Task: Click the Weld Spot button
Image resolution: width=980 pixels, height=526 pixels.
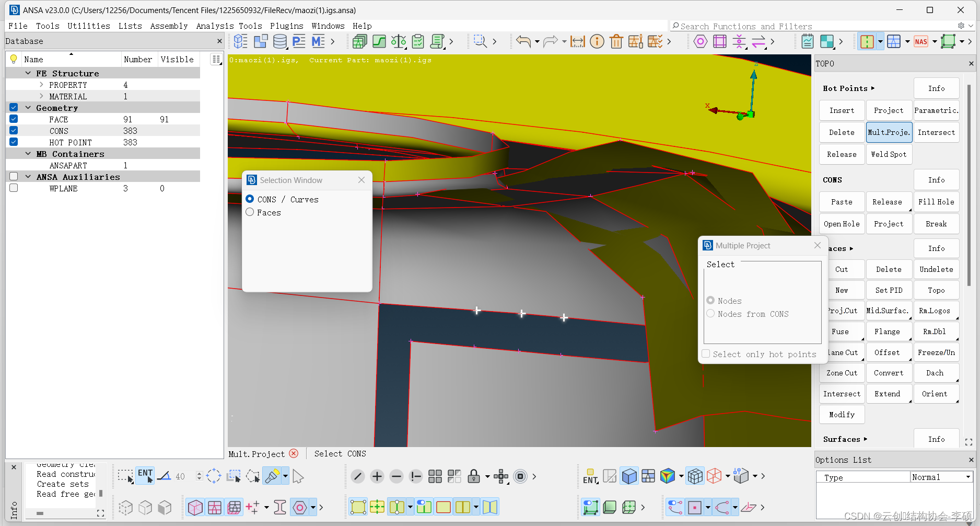Action: click(x=888, y=154)
